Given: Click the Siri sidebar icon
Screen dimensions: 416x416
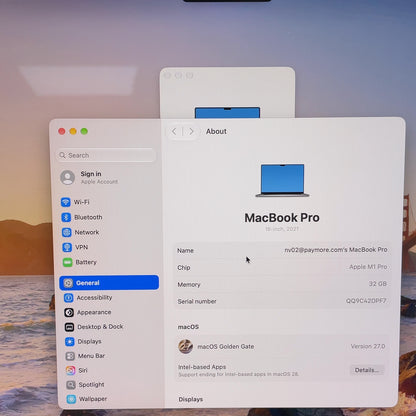Looking at the screenshot, I should 70,370.
